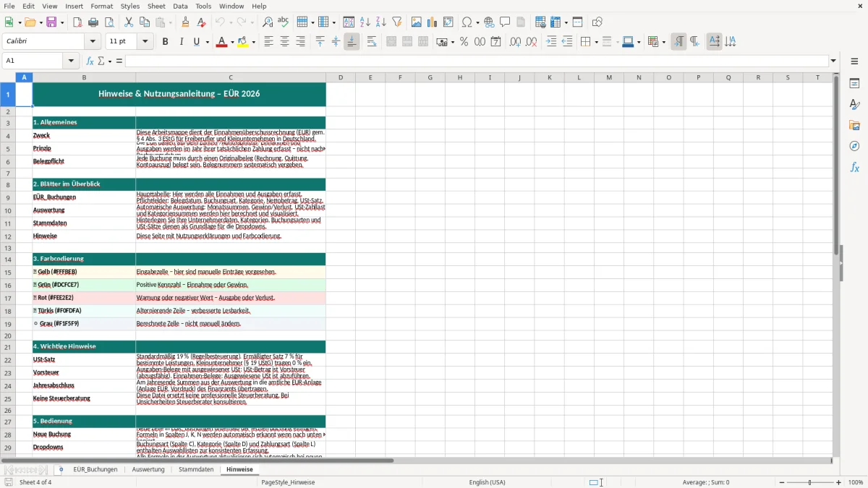This screenshot has height=488, width=868.
Task: Click in the formula input line
Action: [477, 61]
